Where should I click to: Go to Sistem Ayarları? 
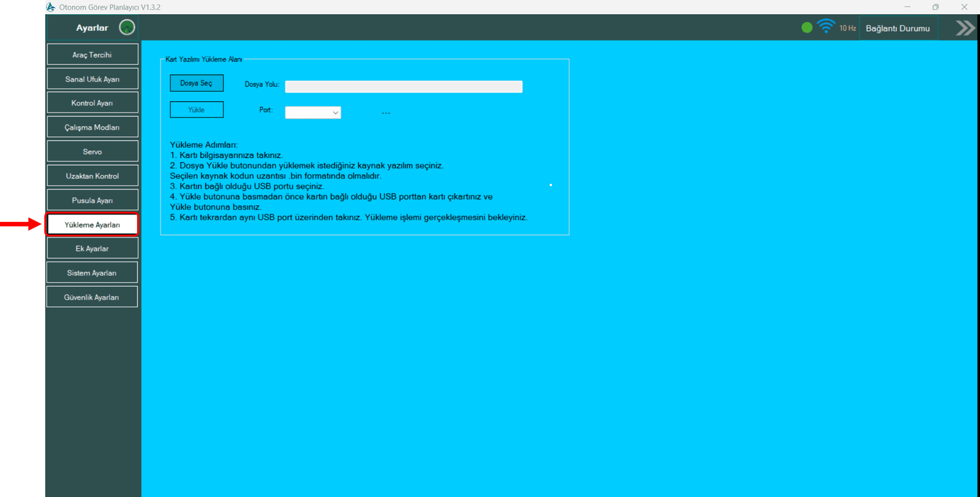point(92,273)
